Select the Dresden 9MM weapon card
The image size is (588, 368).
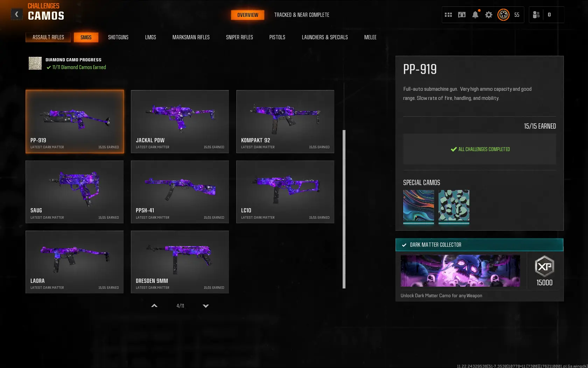click(x=180, y=262)
